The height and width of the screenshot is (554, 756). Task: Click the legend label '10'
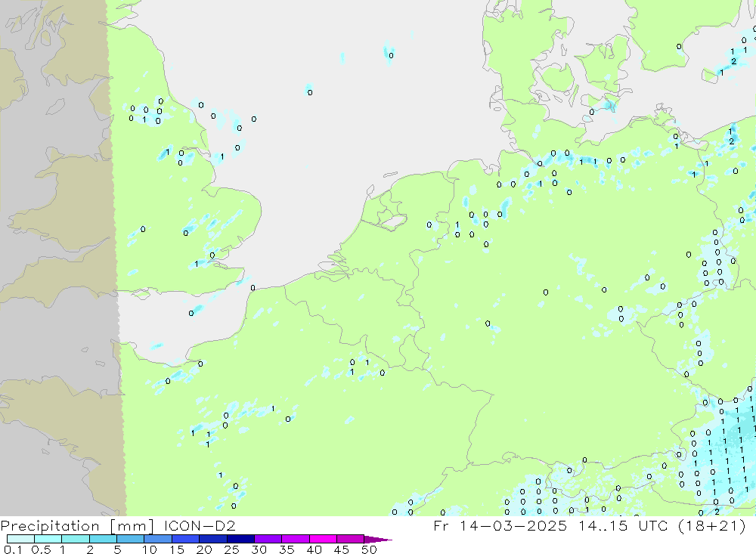(x=150, y=549)
